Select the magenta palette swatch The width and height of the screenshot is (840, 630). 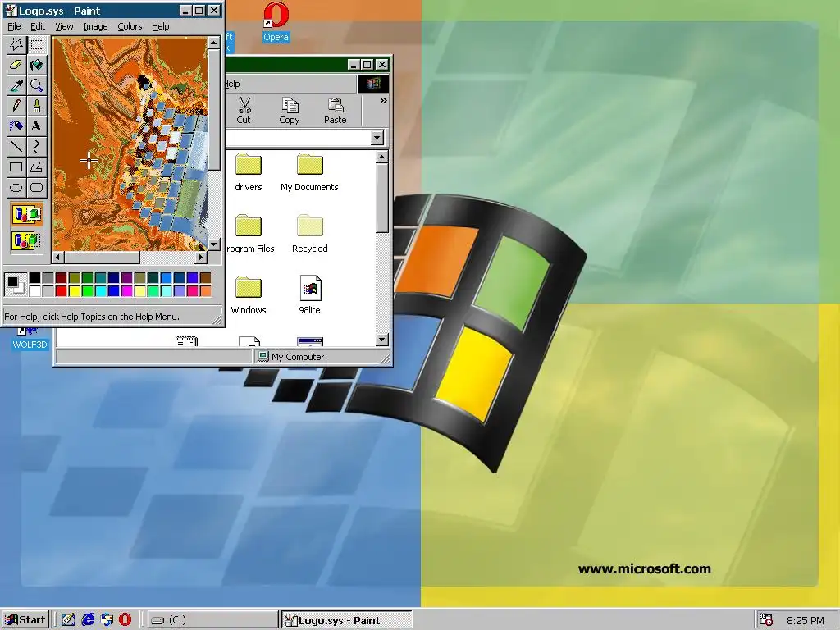pos(127,291)
